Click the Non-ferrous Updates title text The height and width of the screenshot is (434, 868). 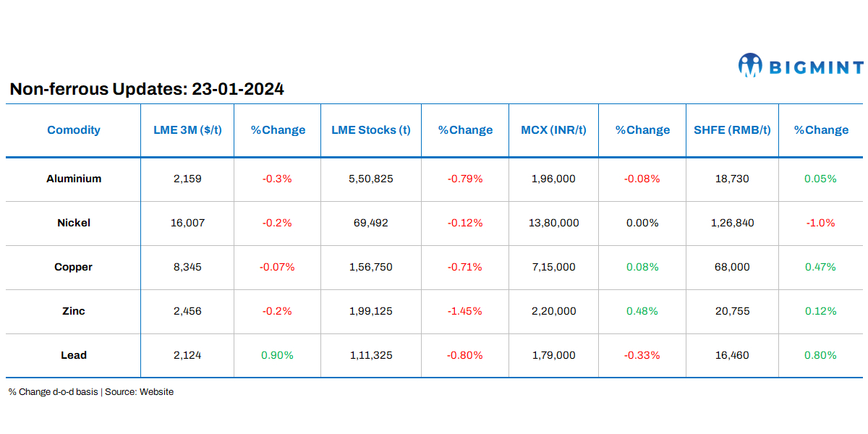pyautogui.click(x=147, y=90)
